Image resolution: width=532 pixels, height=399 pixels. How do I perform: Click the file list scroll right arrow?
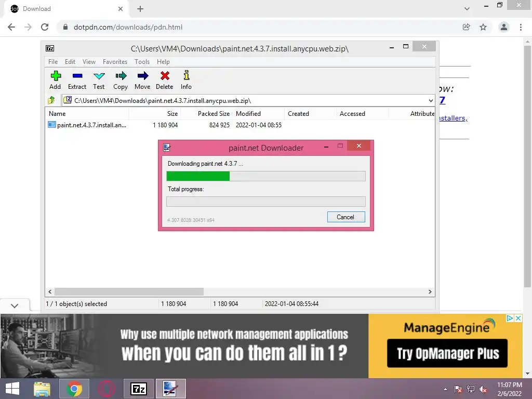[430, 292]
